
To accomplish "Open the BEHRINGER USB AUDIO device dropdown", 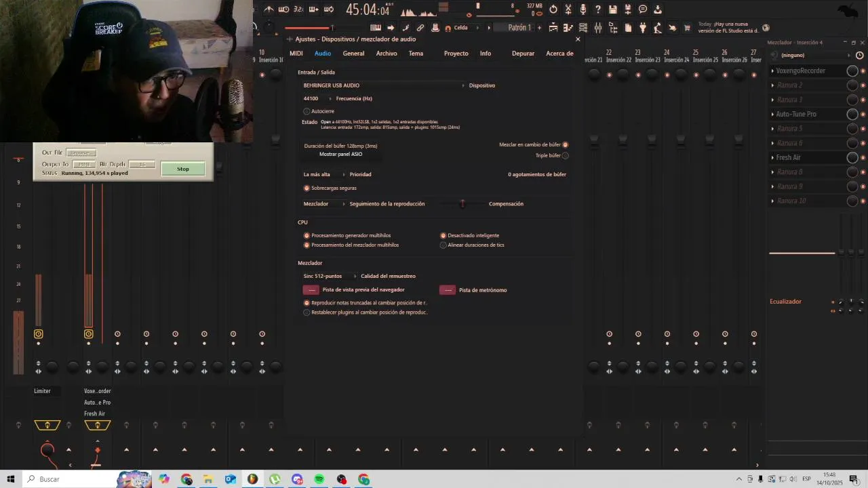I will pos(384,85).
